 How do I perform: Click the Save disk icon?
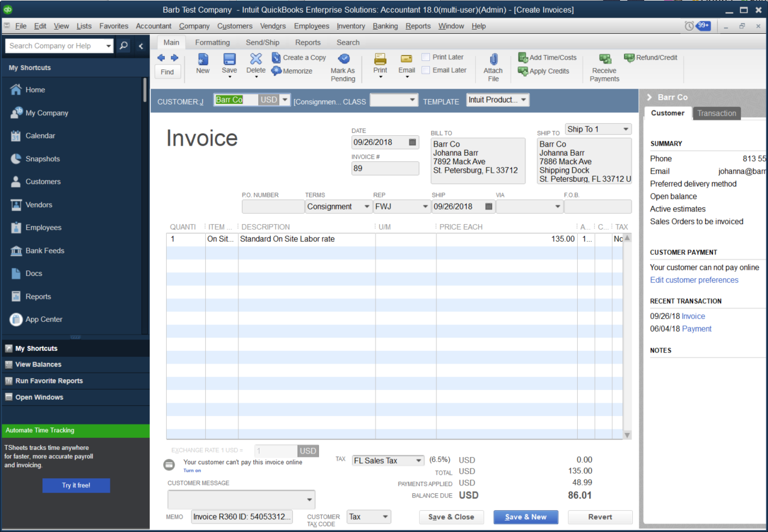[229, 59]
